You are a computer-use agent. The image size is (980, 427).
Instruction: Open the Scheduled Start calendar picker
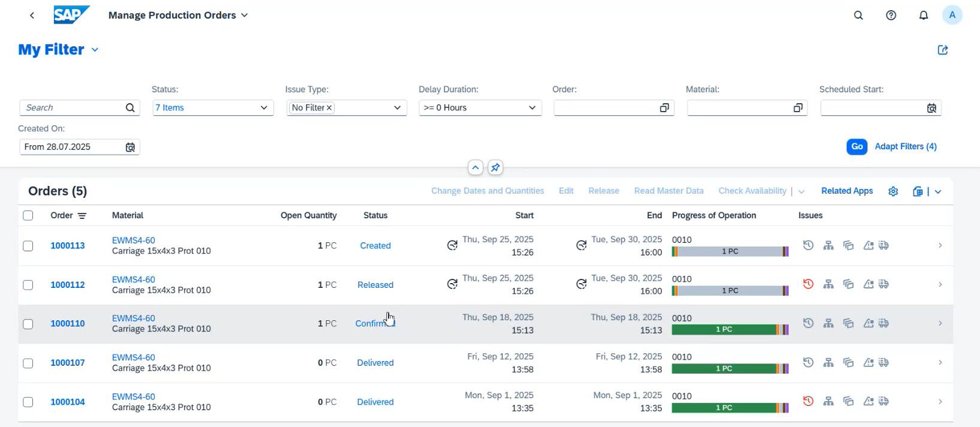coord(931,108)
